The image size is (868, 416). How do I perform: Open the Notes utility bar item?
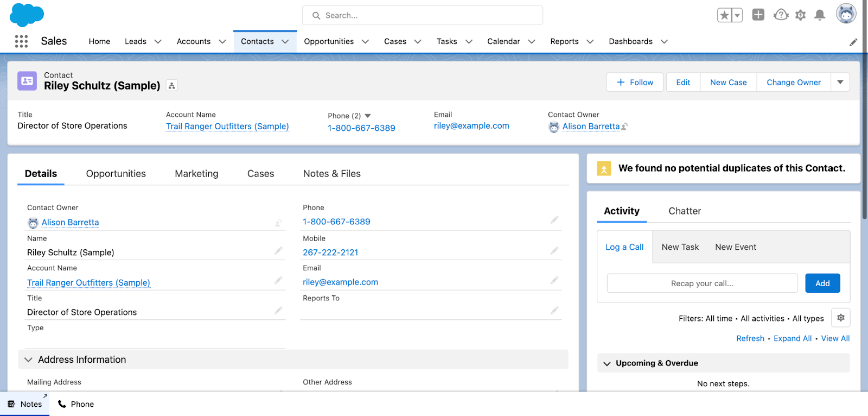click(25, 404)
